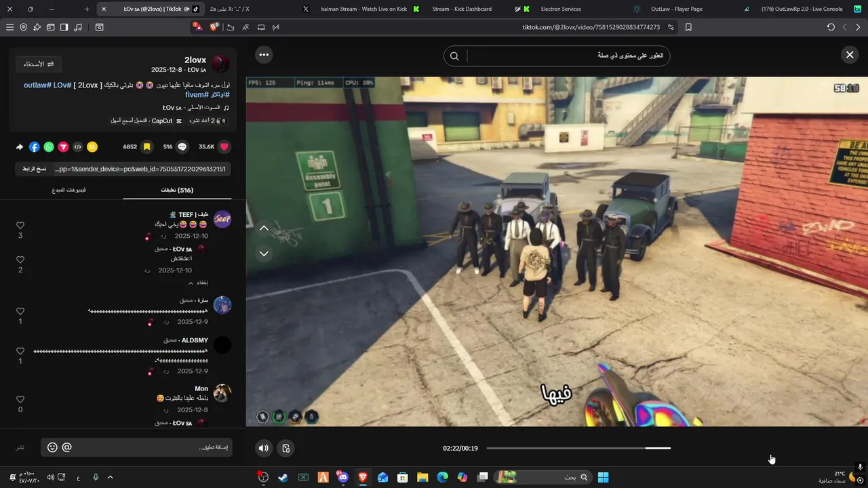This screenshot has width=868, height=488.
Task: Bookmark this page in the address bar
Action: click(x=688, y=27)
